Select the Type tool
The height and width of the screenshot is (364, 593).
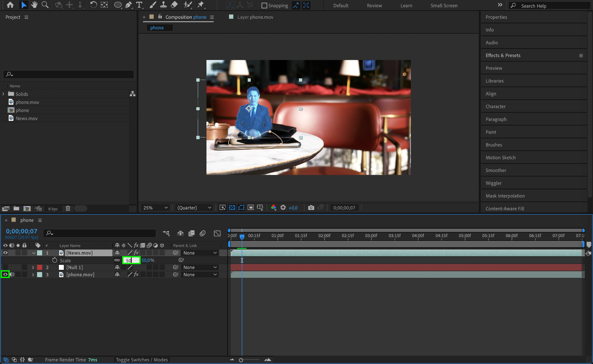point(139,5)
